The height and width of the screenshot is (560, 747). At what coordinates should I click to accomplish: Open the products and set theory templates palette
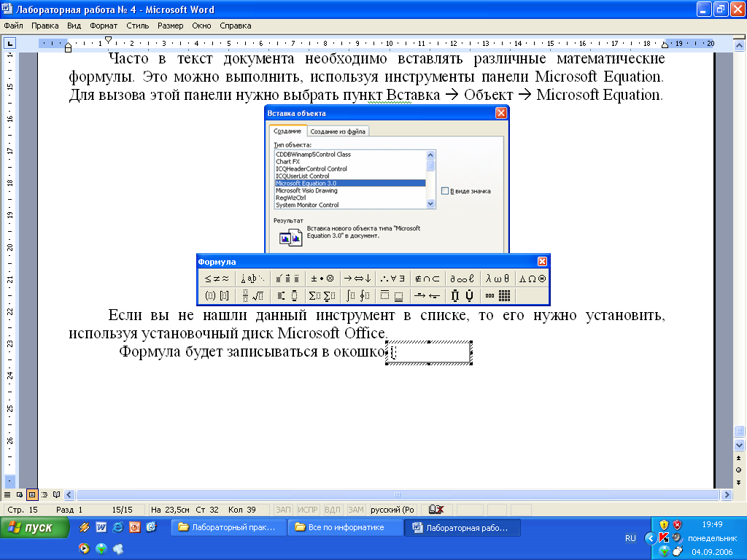[462, 296]
